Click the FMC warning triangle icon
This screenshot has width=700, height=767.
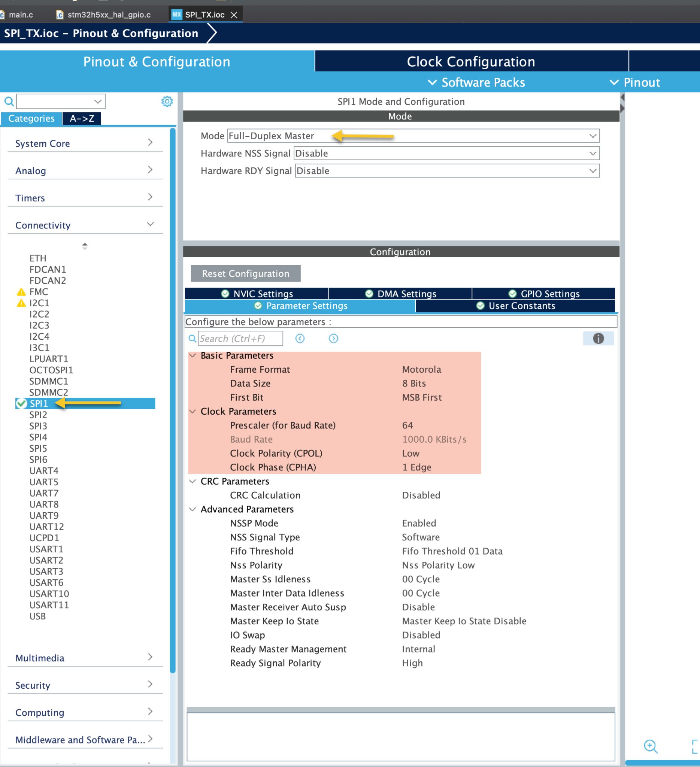click(x=21, y=292)
